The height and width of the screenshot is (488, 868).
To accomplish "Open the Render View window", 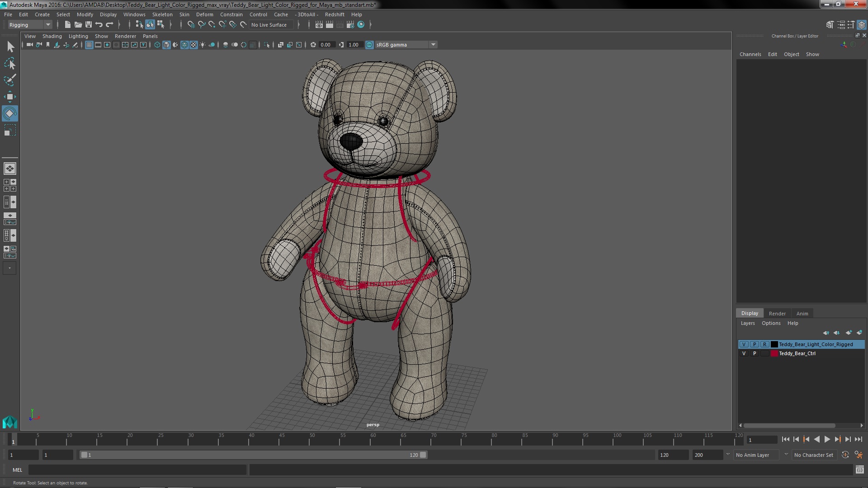I will [x=319, y=25].
